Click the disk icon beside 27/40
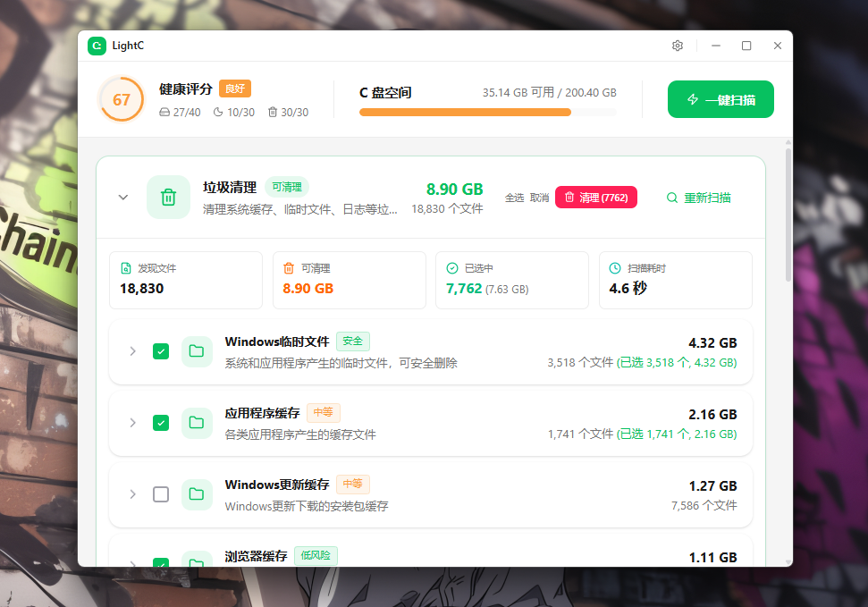868x607 pixels. click(x=164, y=113)
